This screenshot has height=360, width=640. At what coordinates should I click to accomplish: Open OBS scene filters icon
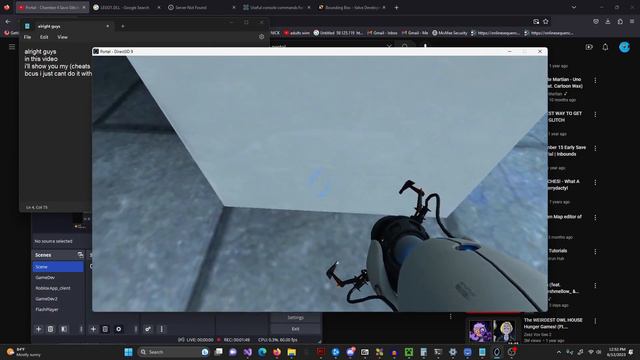(x=64, y=329)
